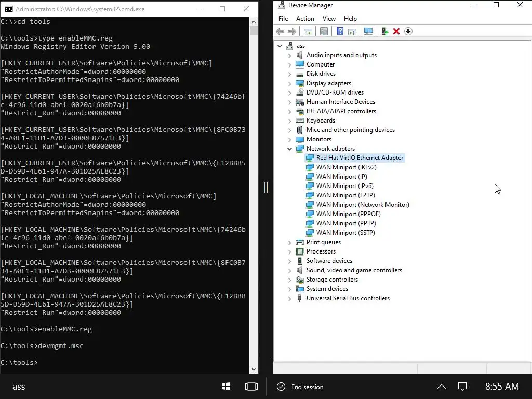
Task: Click the USB controllers plug icon
Action: [300, 298]
